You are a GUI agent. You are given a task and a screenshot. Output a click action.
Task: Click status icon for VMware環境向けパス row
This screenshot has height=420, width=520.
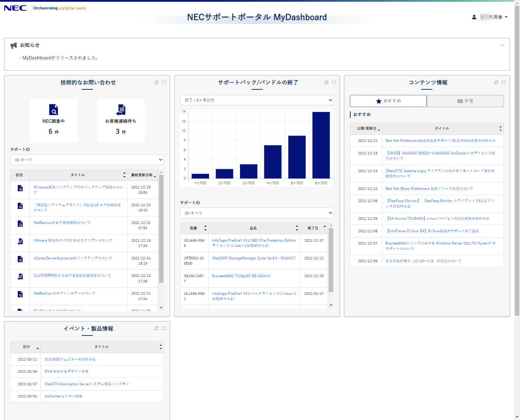[x=20, y=241]
